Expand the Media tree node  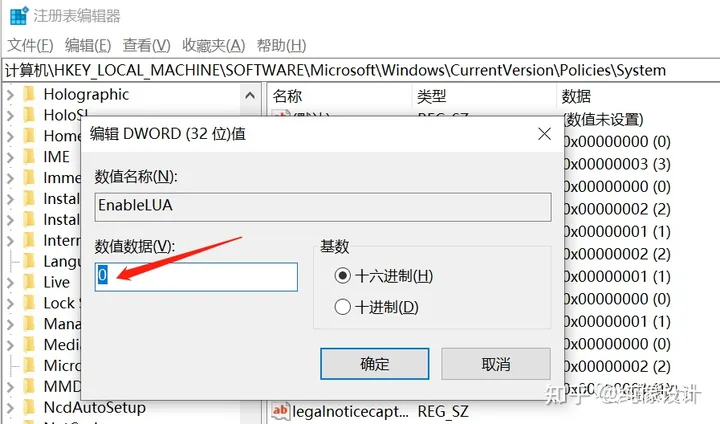tap(10, 345)
